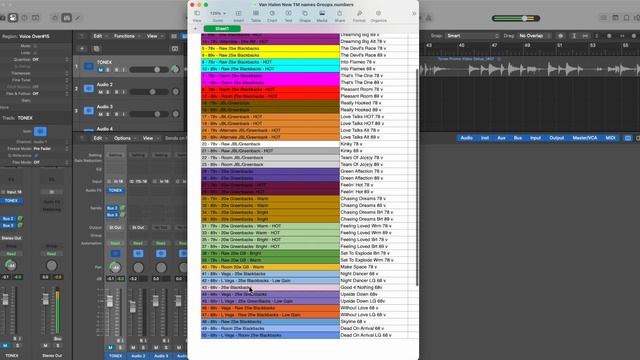The height and width of the screenshot is (360, 640).
Task: Open the Flex & Follow dropdown
Action: coord(50,93)
